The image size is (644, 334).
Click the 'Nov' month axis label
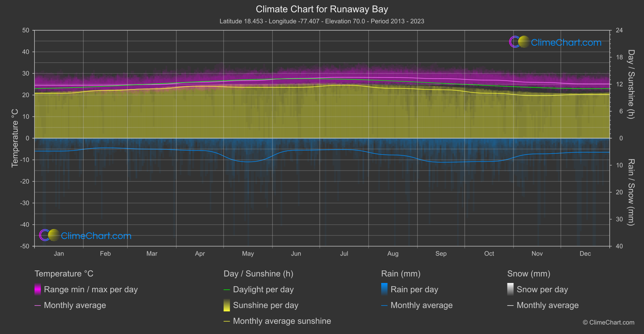pos(537,253)
